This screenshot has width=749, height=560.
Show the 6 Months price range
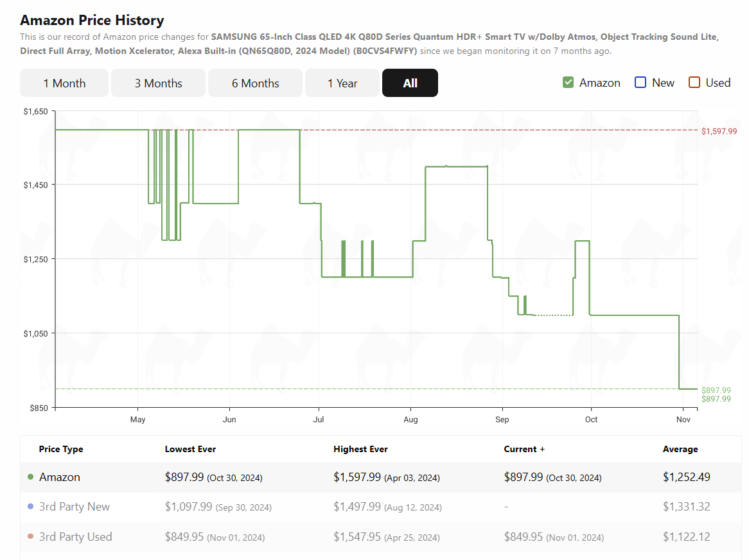pos(255,83)
